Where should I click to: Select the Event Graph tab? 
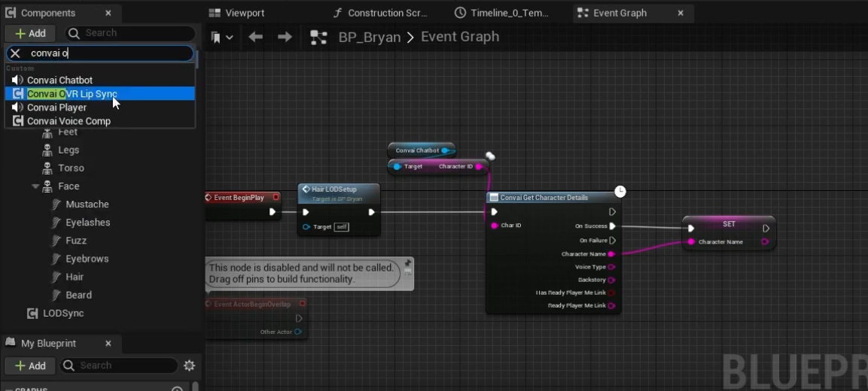tap(620, 13)
